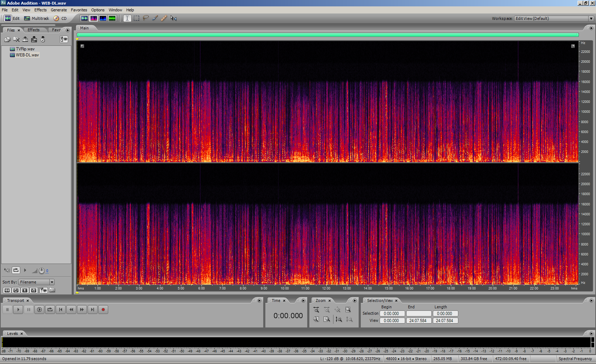Click the View End time field
Screen dimensions: 596x364
point(419,321)
